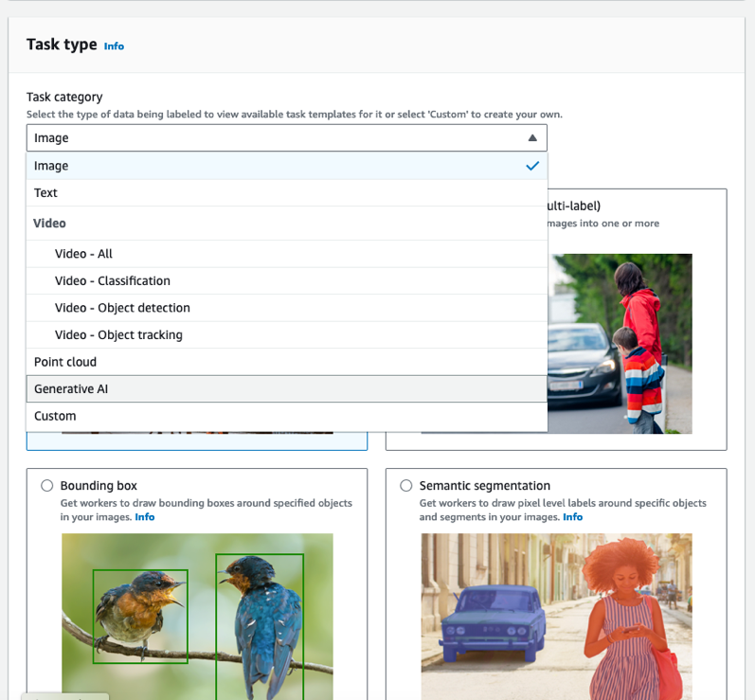The width and height of the screenshot is (755, 700).
Task: Click the Task category field label
Action: pos(64,97)
